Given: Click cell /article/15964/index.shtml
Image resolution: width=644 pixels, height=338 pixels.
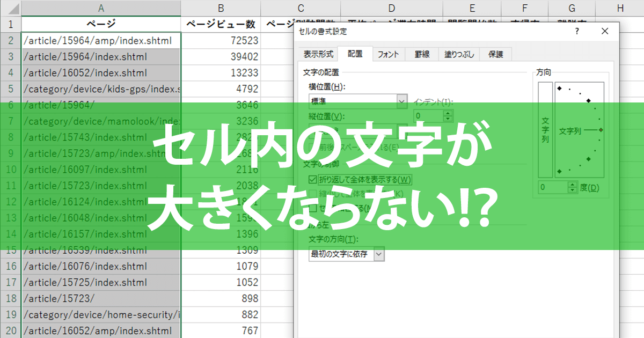Looking at the screenshot, I should click(101, 56).
